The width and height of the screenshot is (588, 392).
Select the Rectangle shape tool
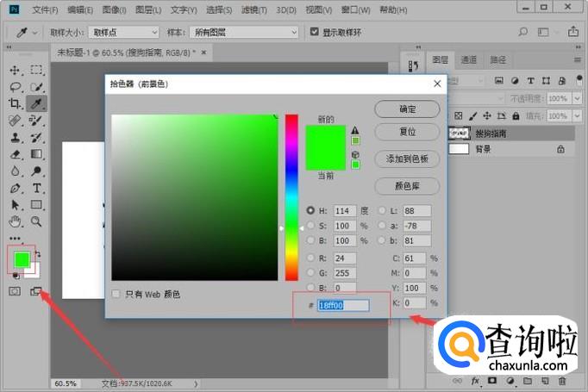click(36, 205)
